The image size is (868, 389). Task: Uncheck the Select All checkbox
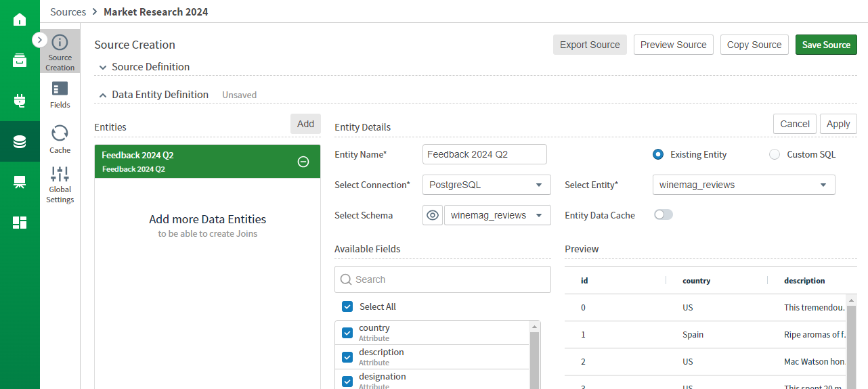(x=347, y=306)
